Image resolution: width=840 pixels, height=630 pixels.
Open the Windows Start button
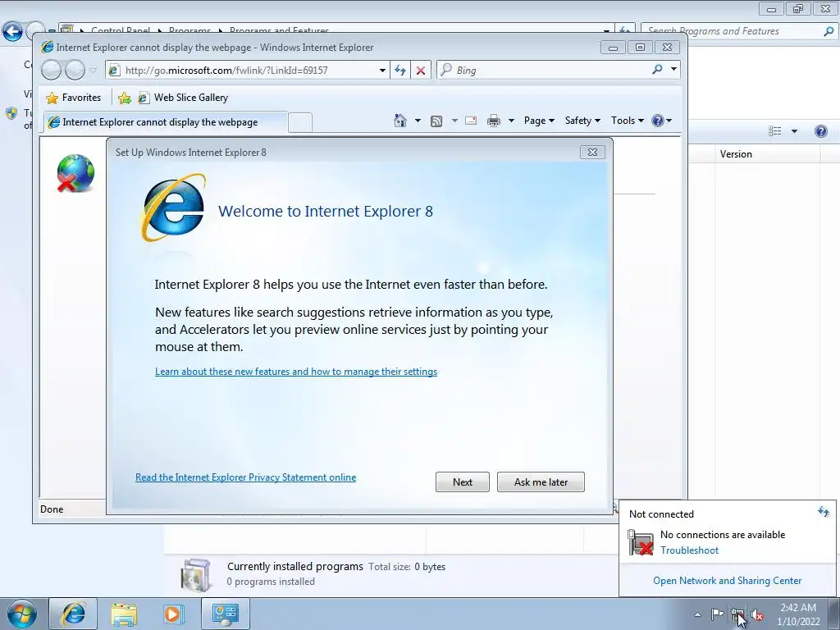22,614
